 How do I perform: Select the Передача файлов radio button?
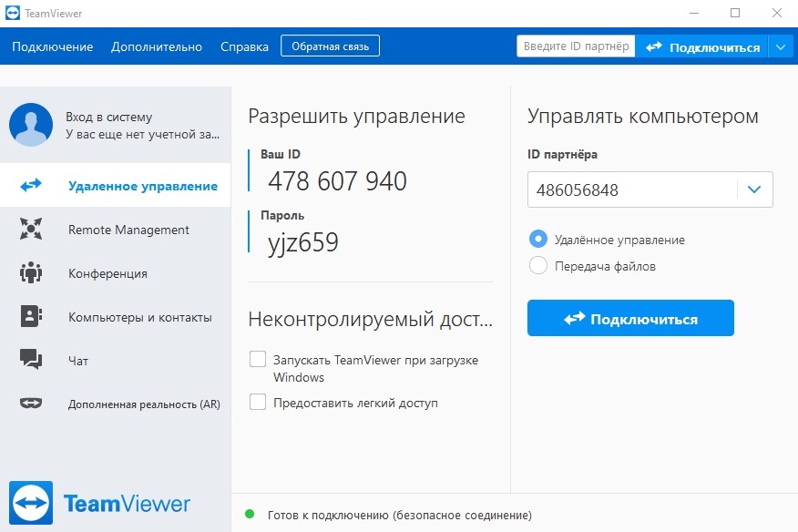(538, 266)
